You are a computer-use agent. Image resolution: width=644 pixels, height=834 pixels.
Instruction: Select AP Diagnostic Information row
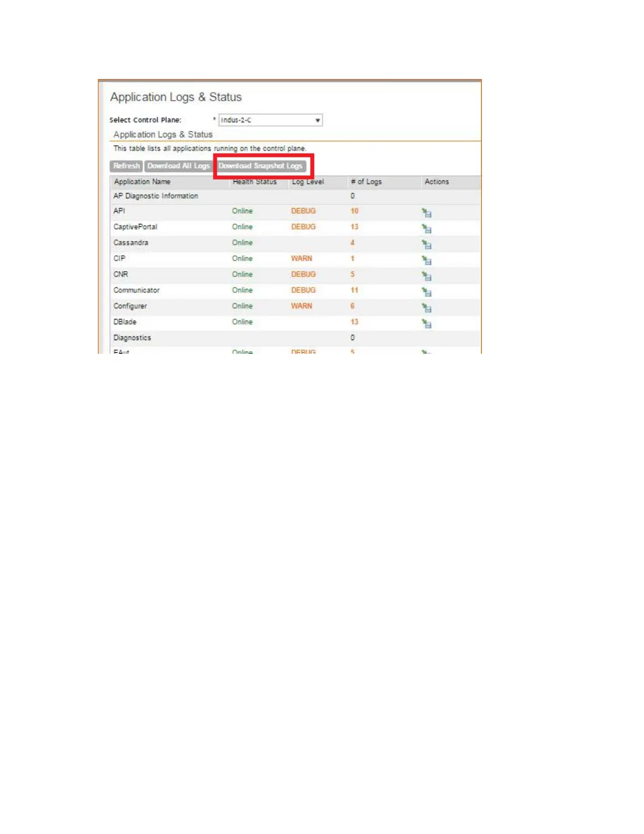point(295,196)
